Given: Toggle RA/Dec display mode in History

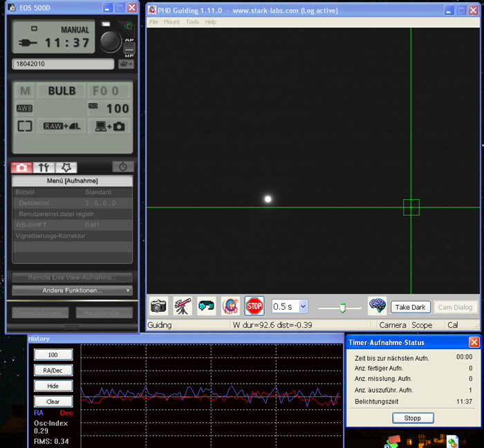Looking at the screenshot, I should point(53,371).
